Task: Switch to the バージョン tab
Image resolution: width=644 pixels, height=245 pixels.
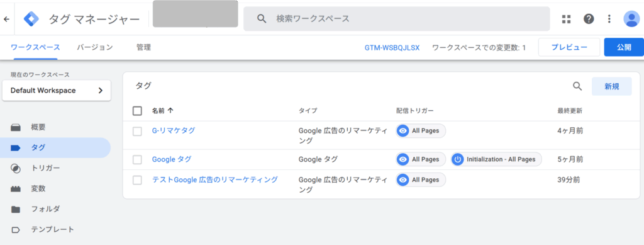Action: click(x=95, y=47)
